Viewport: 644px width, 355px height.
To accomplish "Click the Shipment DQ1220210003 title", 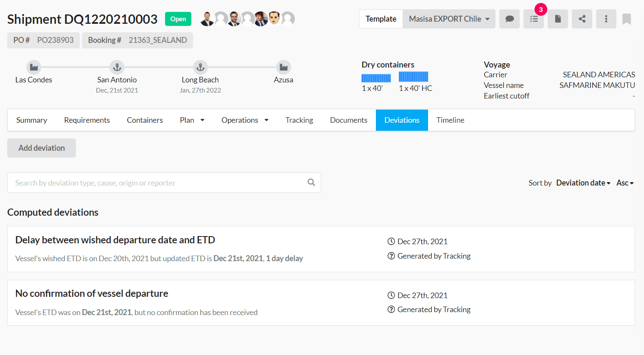I will point(82,19).
